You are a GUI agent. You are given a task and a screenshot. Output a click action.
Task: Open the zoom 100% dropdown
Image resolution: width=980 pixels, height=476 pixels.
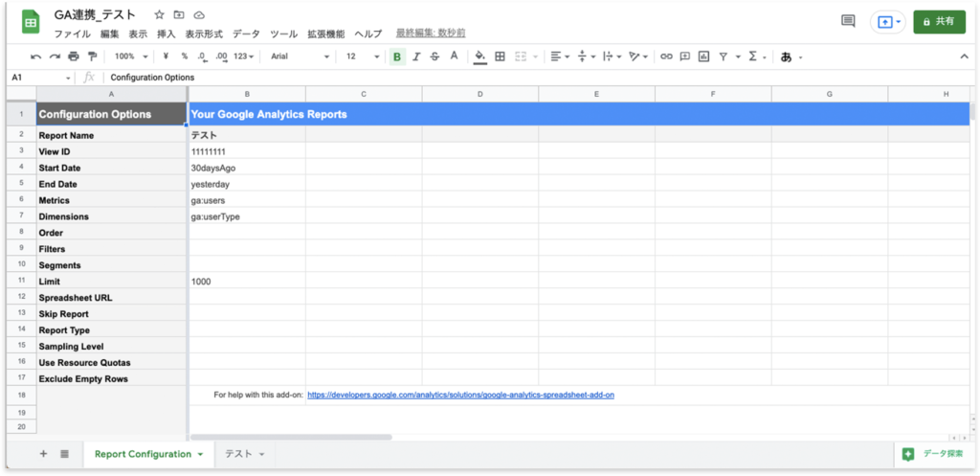[129, 57]
